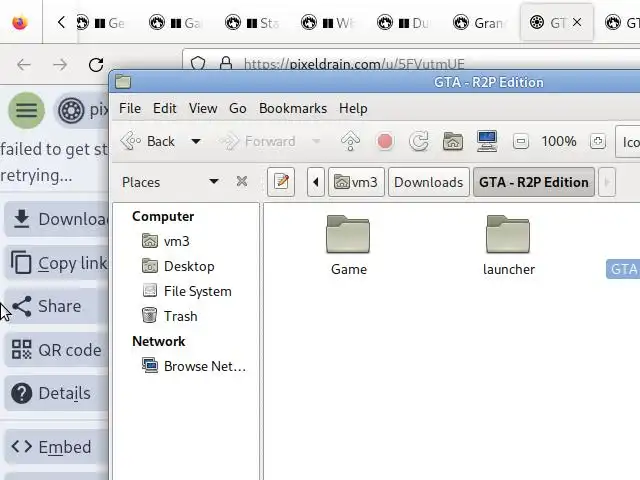Click the Share button on pixeldrain
Screen dimensions: 640x480
(x=56, y=306)
